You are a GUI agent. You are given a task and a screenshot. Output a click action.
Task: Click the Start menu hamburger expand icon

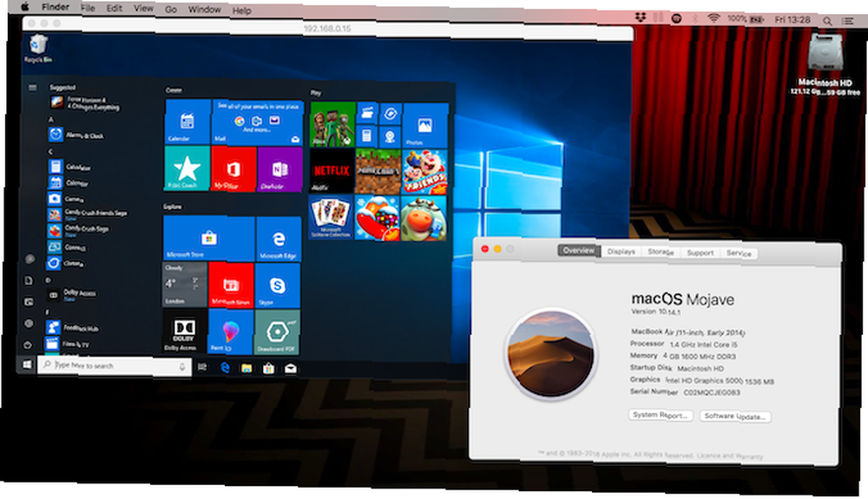33,88
